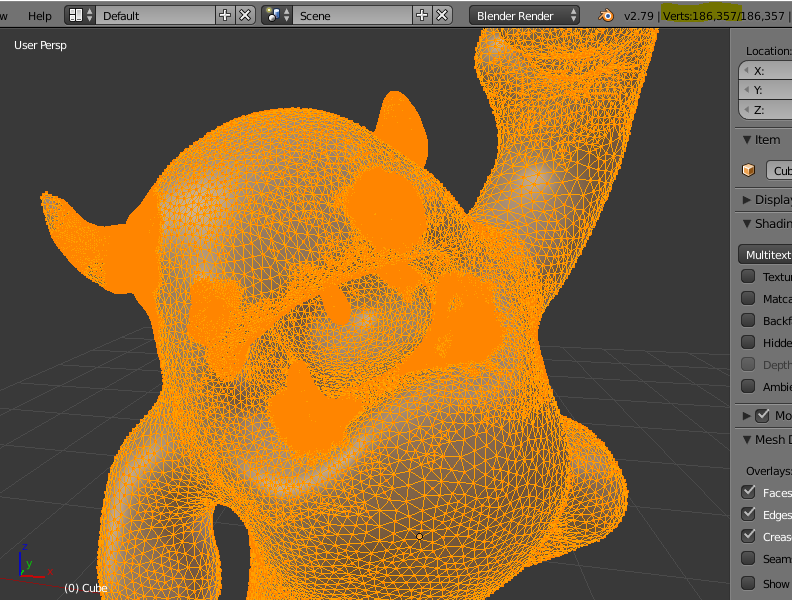Screen dimensions: 792x600
Task: Adjust the Location Y field
Action: [765, 90]
